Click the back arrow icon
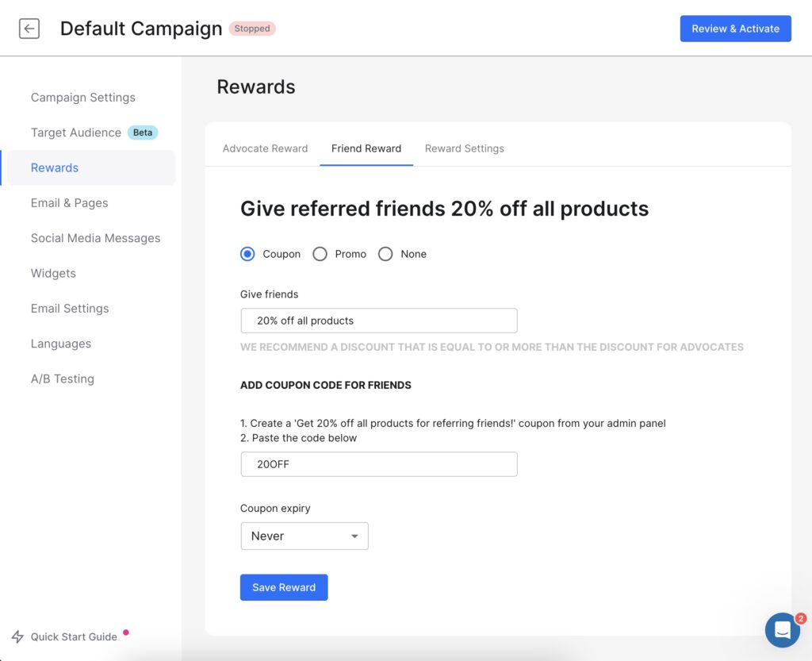The height and width of the screenshot is (661, 812). coord(29,28)
